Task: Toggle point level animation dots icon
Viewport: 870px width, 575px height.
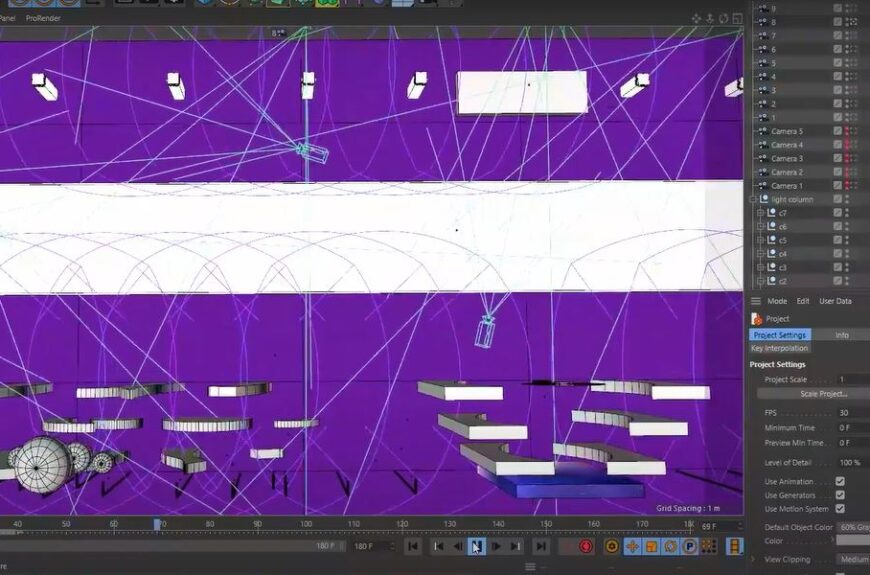Action: (x=709, y=546)
